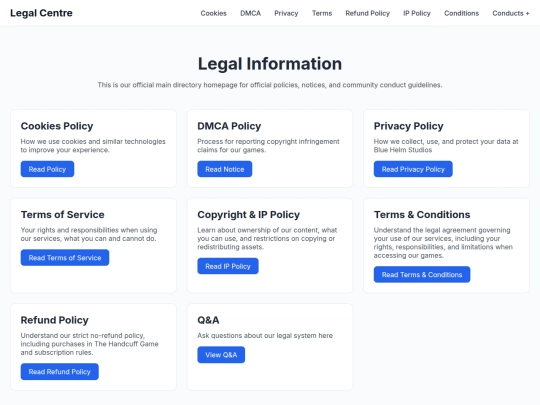The height and width of the screenshot is (405, 540).
Task: Click the Cookies Policy card heading
Action: (x=57, y=126)
